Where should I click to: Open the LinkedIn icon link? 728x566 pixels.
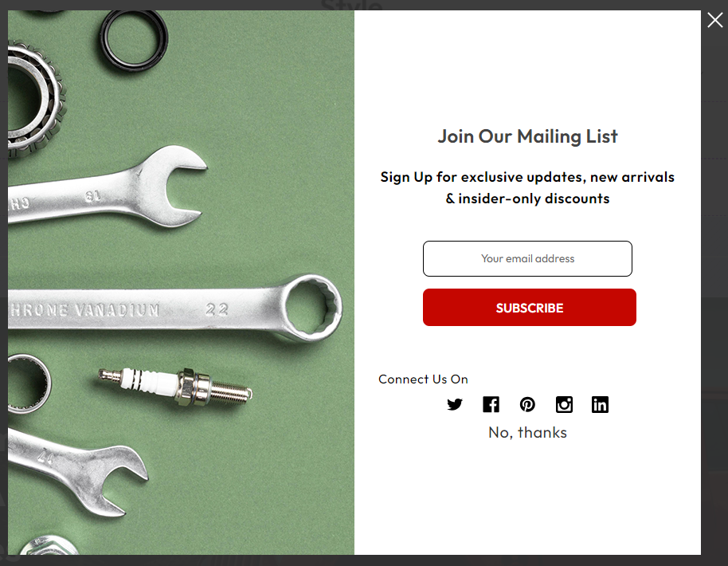(x=600, y=404)
